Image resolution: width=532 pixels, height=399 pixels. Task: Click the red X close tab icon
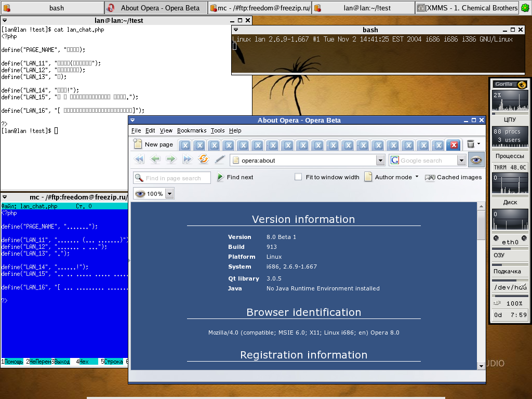tap(454, 145)
